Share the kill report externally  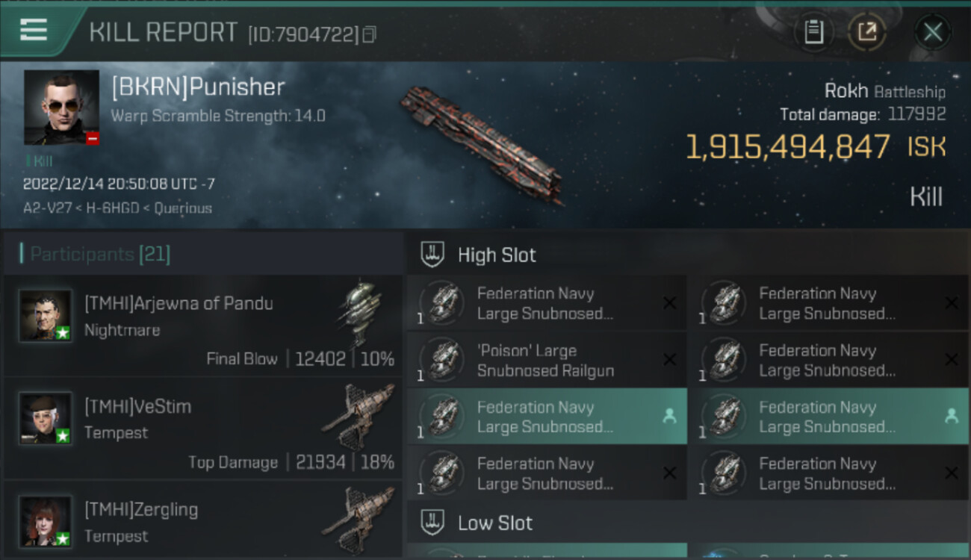(867, 32)
